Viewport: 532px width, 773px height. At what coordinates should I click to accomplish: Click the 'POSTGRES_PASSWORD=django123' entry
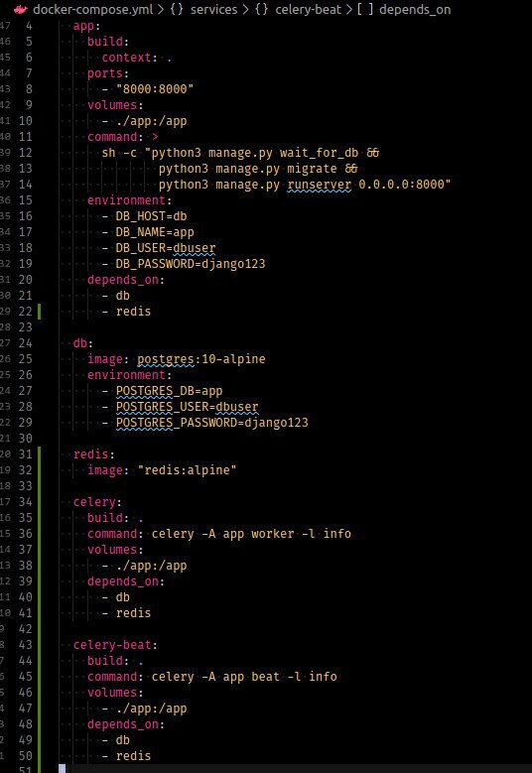pyautogui.click(x=212, y=422)
